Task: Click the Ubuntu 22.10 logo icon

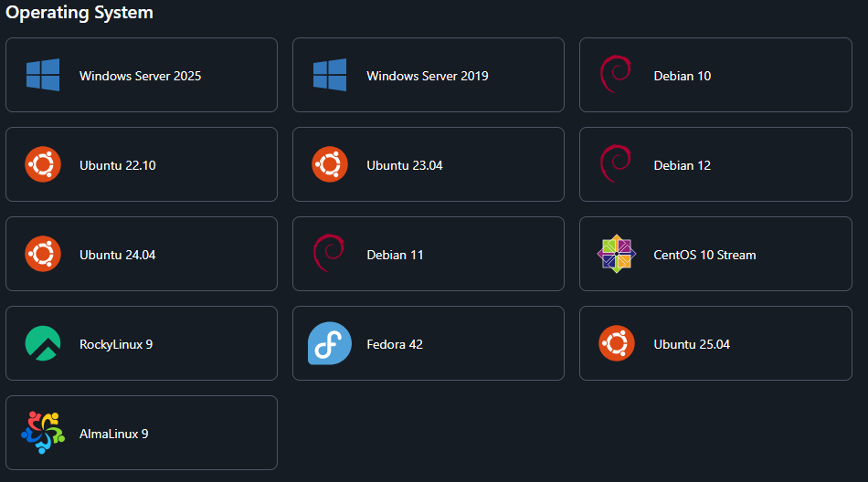Action: 43,164
